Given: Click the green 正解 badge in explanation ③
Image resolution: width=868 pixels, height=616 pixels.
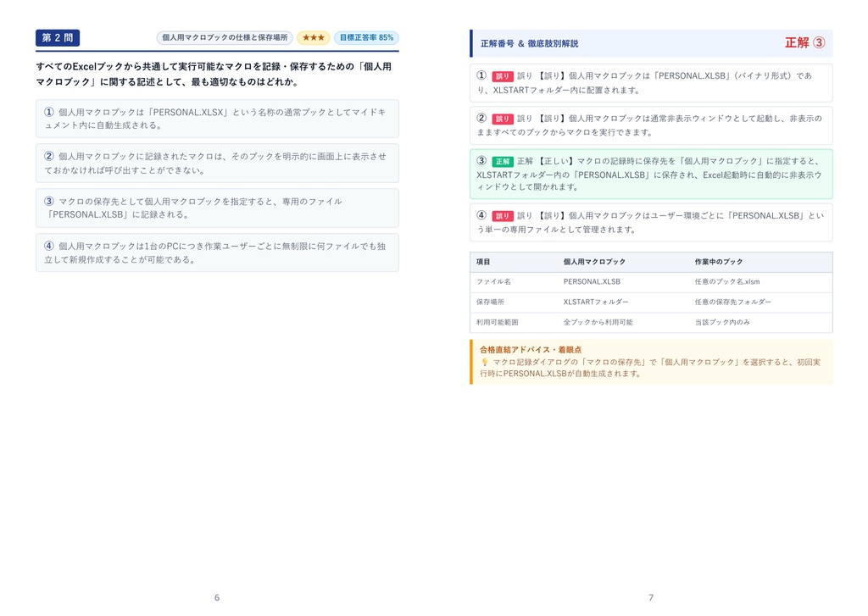Looking at the screenshot, I should pyautogui.click(x=502, y=162).
